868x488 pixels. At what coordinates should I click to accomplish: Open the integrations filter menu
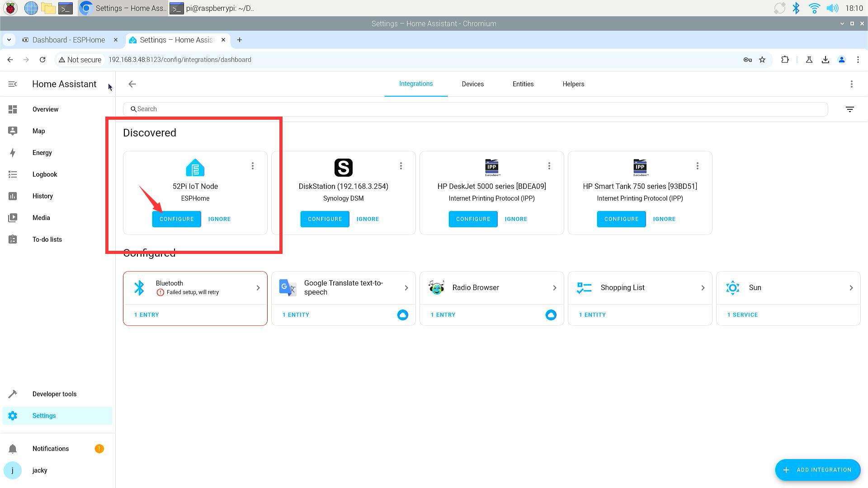[850, 109]
